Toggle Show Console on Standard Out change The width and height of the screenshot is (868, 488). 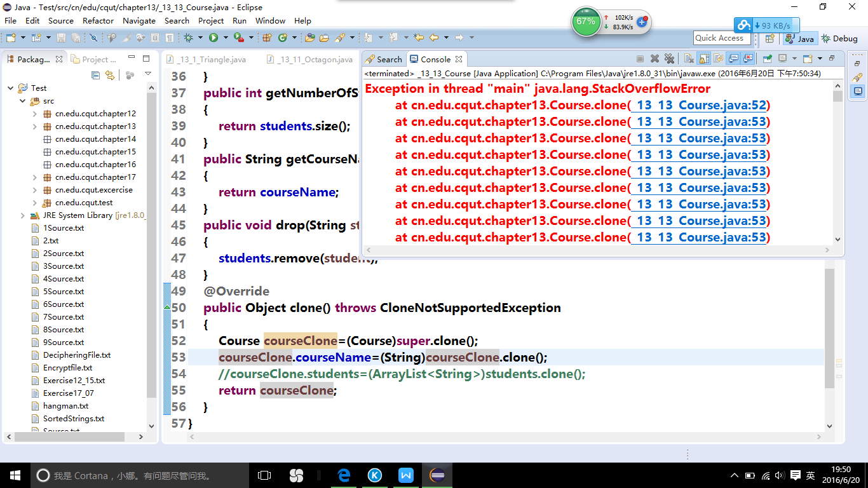[x=733, y=59]
